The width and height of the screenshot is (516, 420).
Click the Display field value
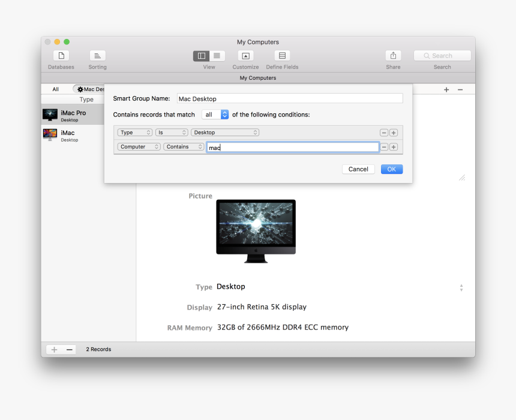point(262,307)
